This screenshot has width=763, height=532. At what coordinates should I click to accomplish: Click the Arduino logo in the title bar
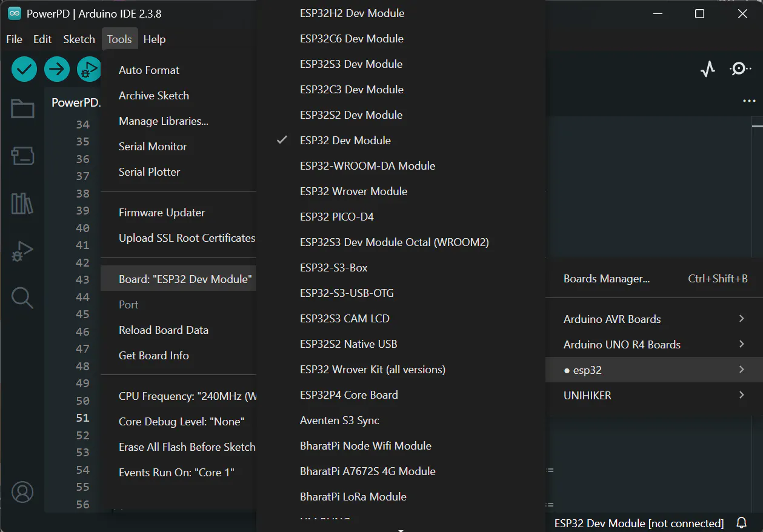[14, 13]
